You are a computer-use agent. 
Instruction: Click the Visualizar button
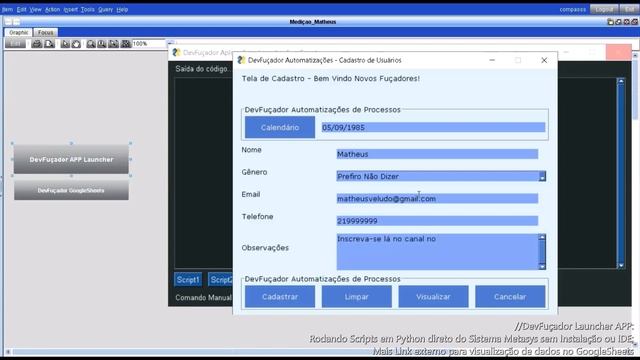433,297
